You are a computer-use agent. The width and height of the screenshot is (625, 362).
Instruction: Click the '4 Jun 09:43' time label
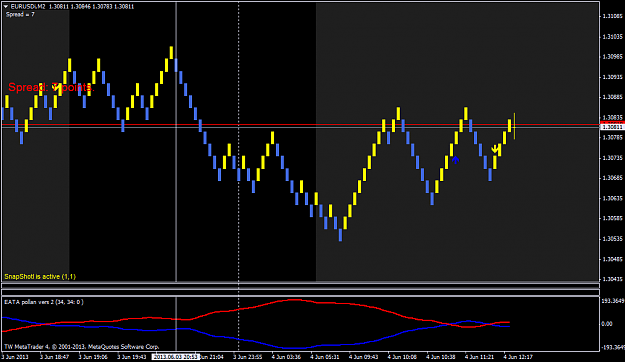tap(364, 357)
